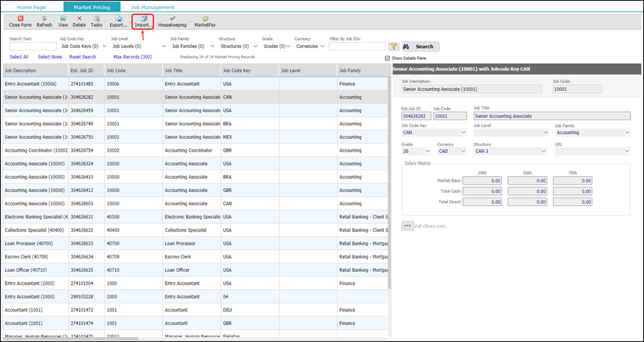Click the Search button
644x342 pixels.
coord(421,47)
